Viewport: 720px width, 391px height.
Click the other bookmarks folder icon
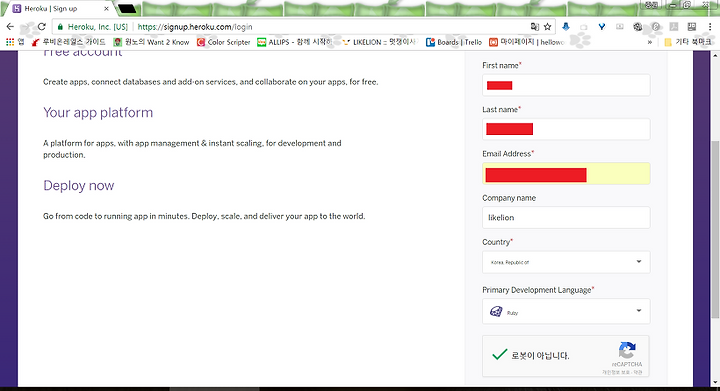click(668, 42)
